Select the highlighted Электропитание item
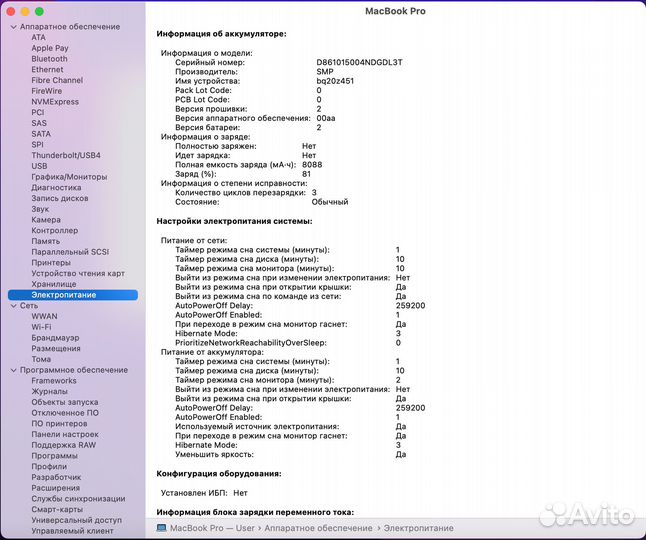 64,295
